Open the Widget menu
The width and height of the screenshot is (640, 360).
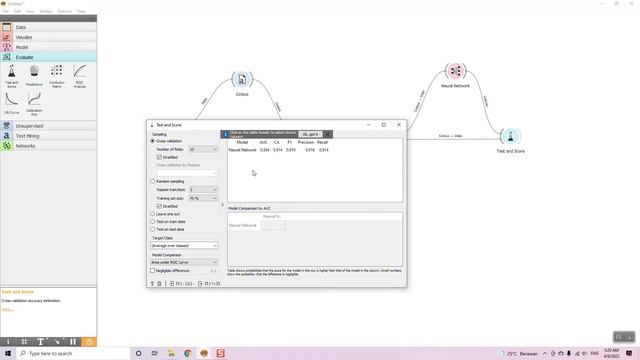pyautogui.click(x=46, y=11)
